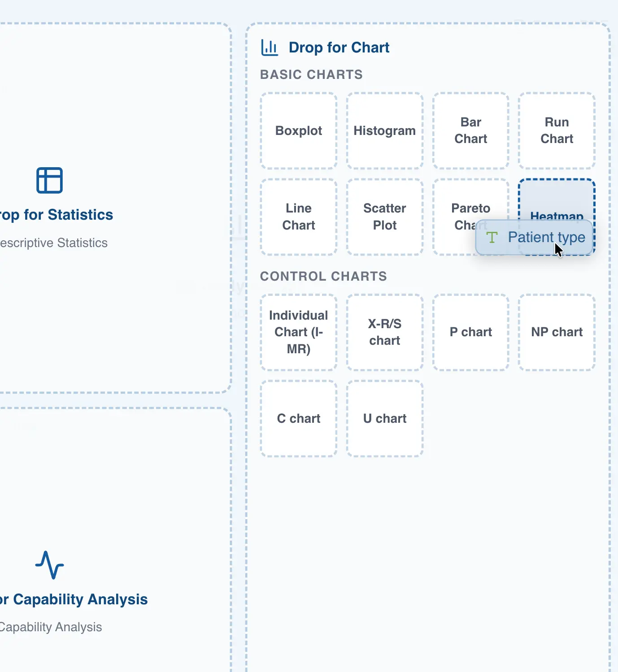The image size is (618, 672).
Task: Pick the Bar Chart tile
Action: 470,130
